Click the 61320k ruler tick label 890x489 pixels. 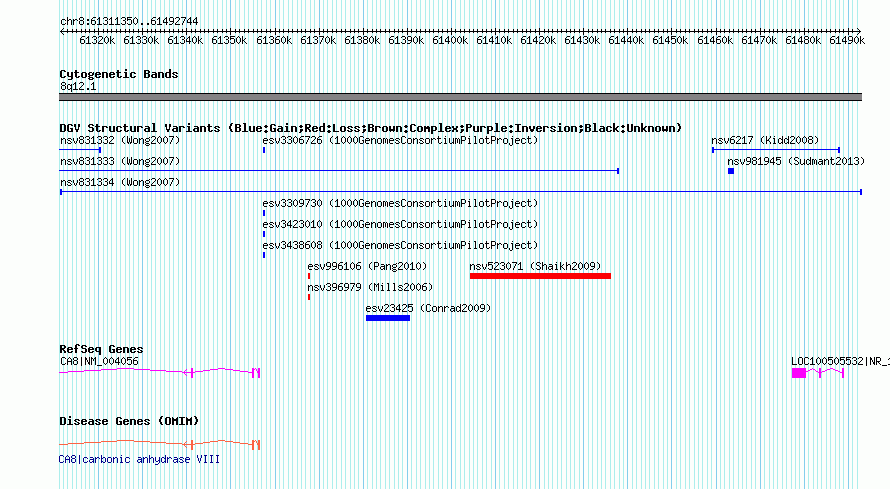click(97, 40)
